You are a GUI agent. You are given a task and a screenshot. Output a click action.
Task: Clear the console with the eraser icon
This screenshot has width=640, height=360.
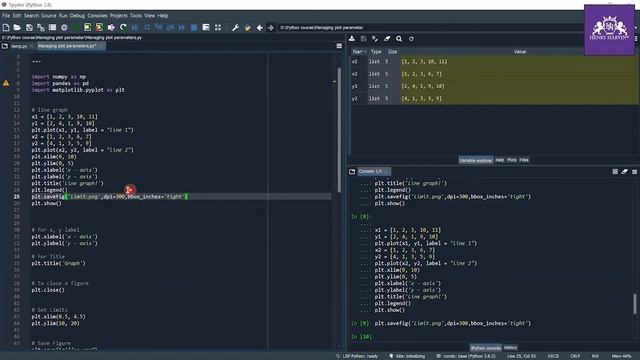tap(624, 172)
